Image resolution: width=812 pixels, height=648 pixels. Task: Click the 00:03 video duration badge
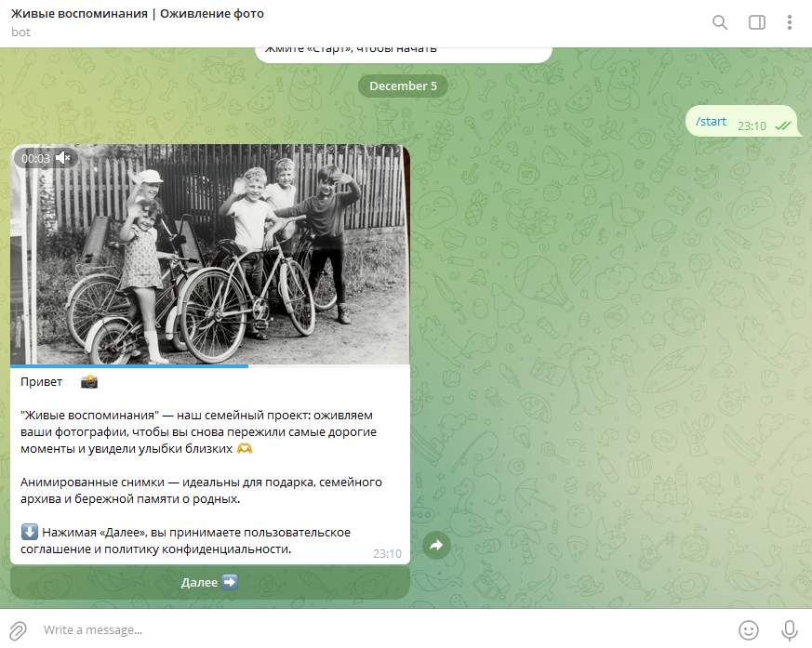[34, 158]
